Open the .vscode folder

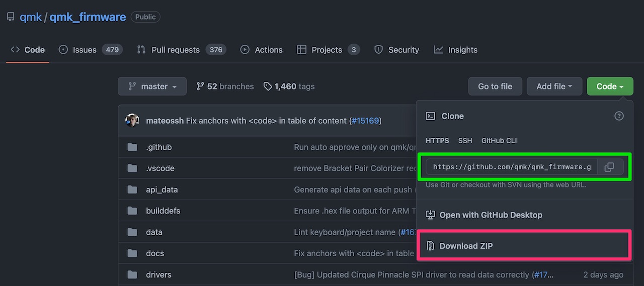160,168
